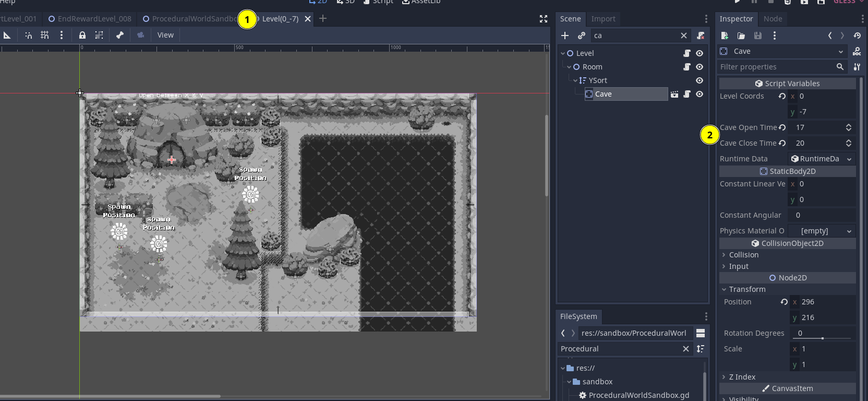
Task: Revert Cave Open Time value
Action: 782,127
